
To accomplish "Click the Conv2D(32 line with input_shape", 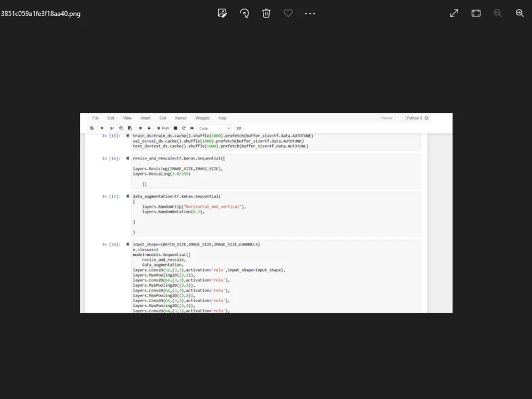I will pyautogui.click(x=209, y=270).
